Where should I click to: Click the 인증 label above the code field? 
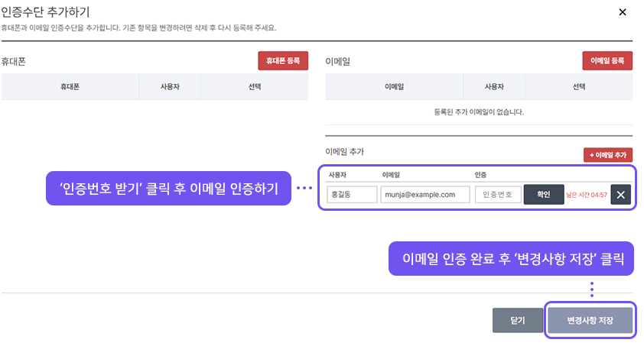480,175
